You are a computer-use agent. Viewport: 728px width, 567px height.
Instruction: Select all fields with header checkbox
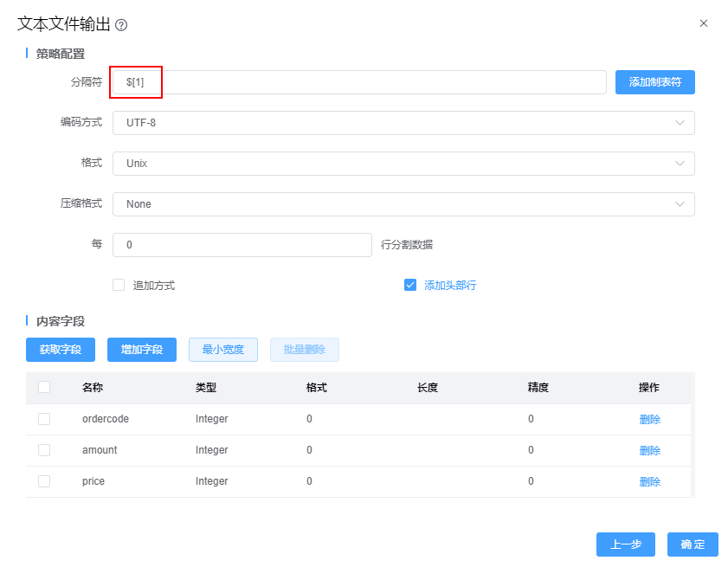[44, 387]
